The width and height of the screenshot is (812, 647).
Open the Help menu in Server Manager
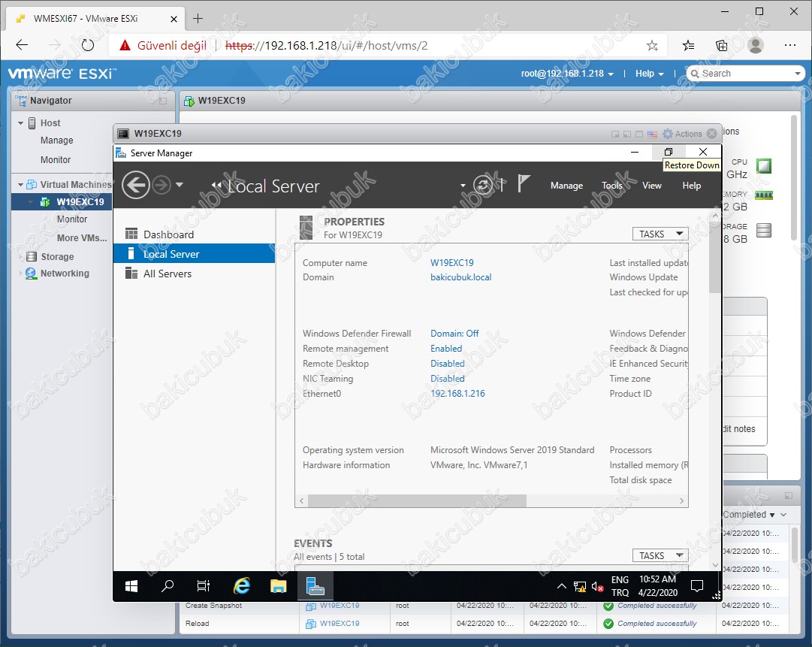coord(691,186)
